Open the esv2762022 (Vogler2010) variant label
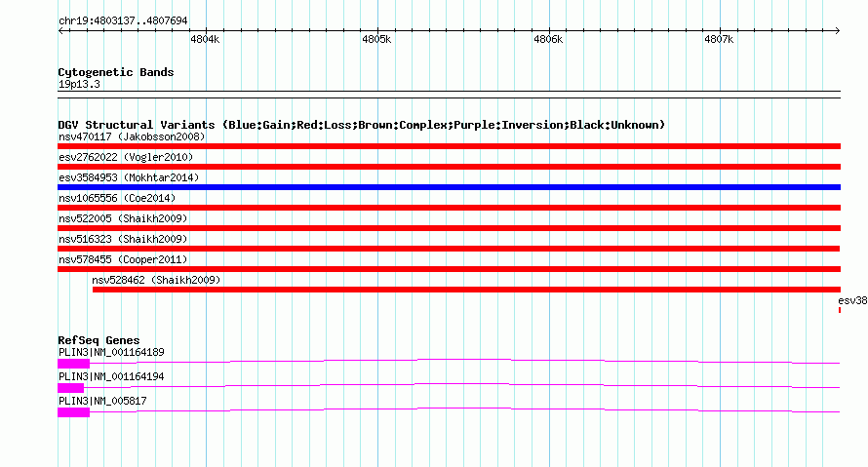 [126, 157]
